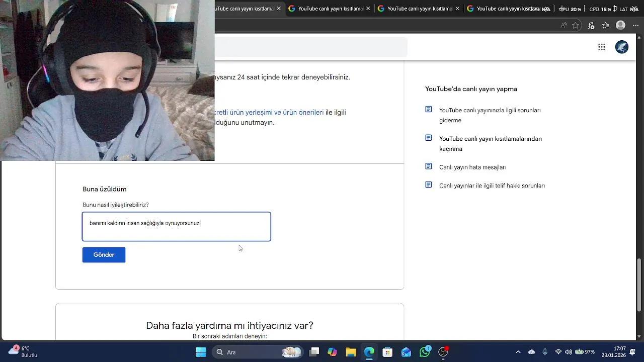Screen dimensions: 644x362
Task: Open the Google apps grid launcher
Action: [x=601, y=47]
